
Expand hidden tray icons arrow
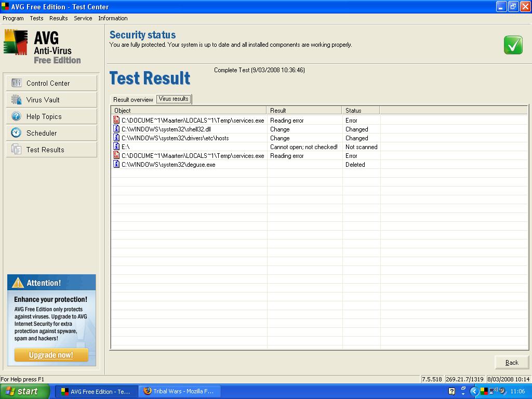pos(474,392)
